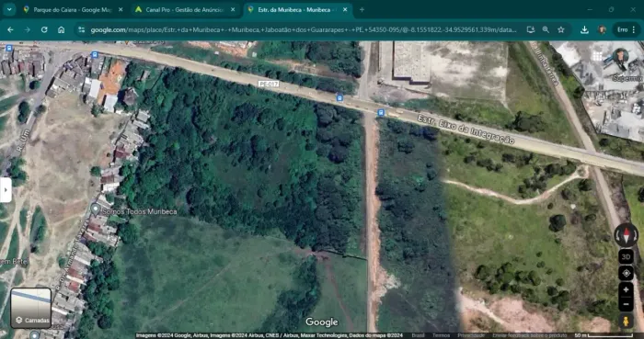Go back to previous page
The image size is (644, 339).
(x=10, y=29)
